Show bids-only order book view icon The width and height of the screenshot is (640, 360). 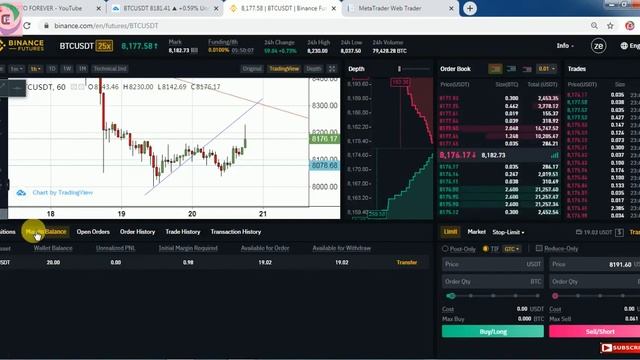[511, 69]
